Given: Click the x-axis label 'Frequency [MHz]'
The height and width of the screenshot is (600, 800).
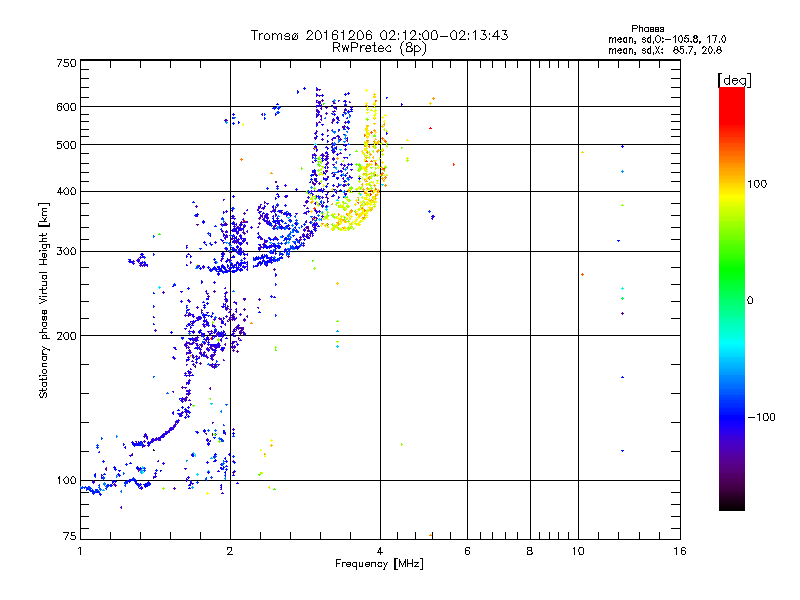Looking at the screenshot, I should coord(379,564).
